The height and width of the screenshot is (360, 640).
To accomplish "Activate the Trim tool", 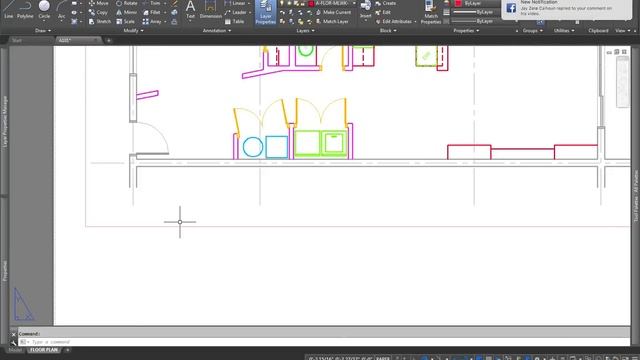I will 152,3.
